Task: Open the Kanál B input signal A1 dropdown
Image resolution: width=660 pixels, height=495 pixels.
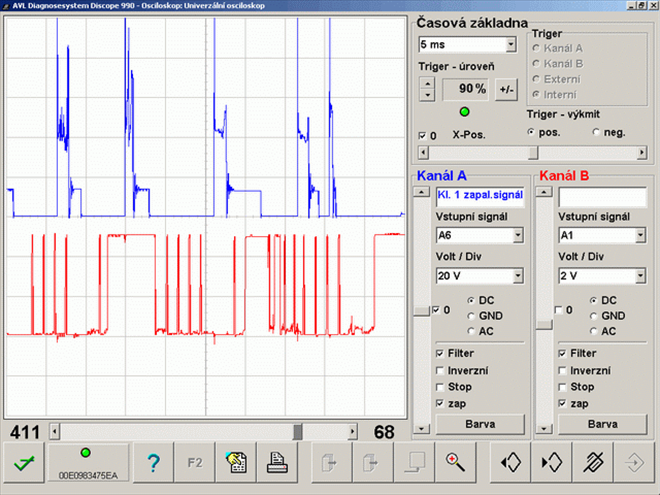Action: click(640, 235)
